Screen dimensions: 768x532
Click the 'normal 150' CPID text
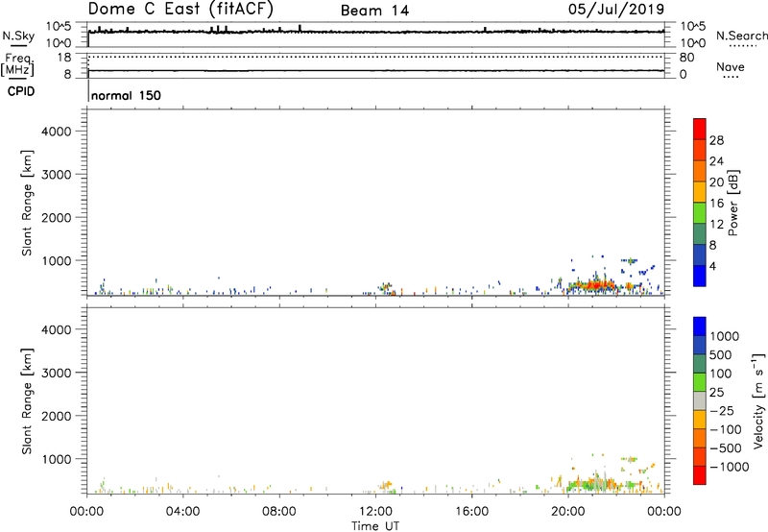pyautogui.click(x=126, y=95)
